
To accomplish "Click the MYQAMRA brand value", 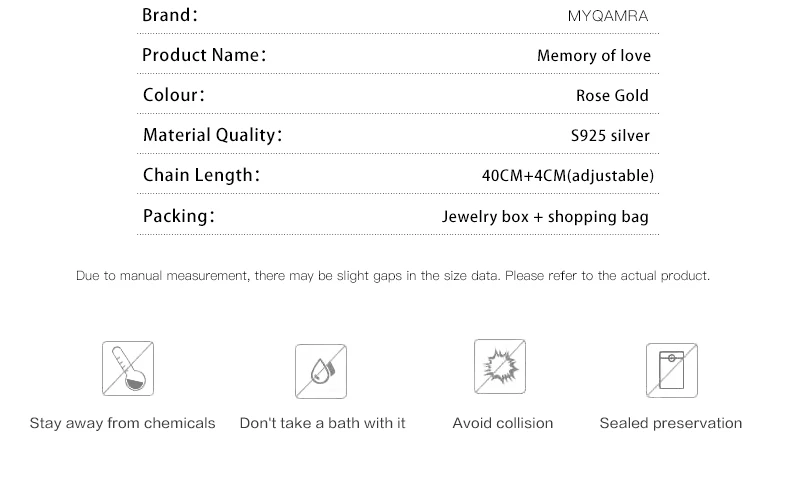I will click(608, 16).
